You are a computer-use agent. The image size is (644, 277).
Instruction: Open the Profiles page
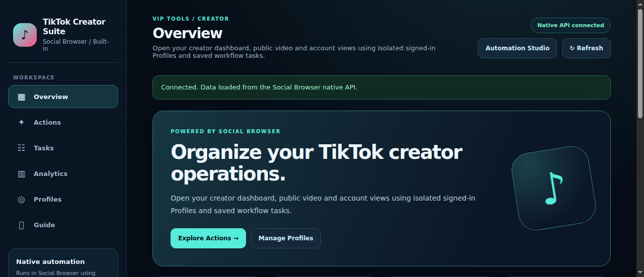63,199
